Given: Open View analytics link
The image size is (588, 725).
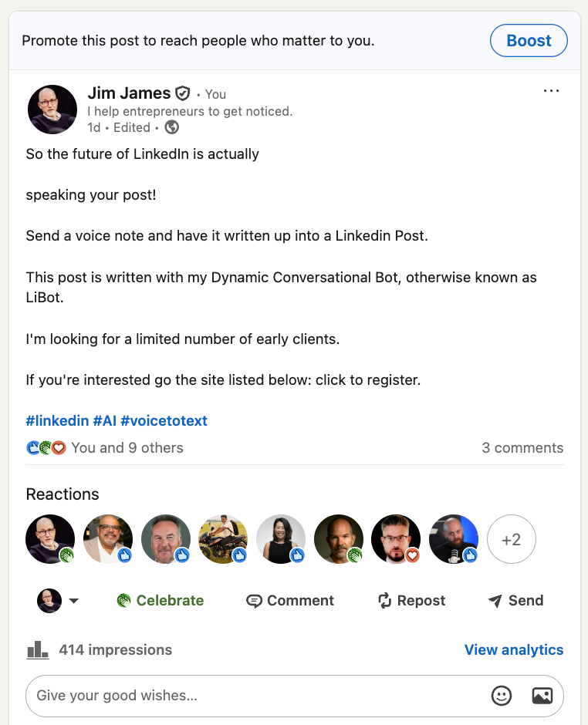Looking at the screenshot, I should [514, 650].
